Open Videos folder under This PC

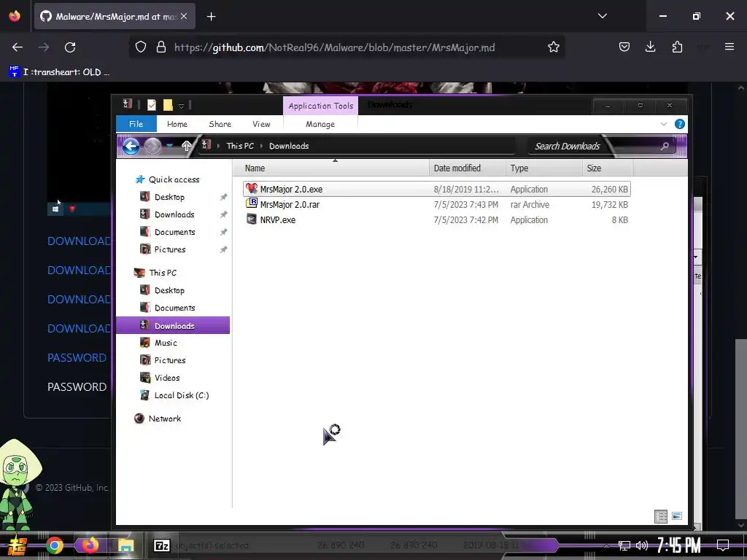167,378
